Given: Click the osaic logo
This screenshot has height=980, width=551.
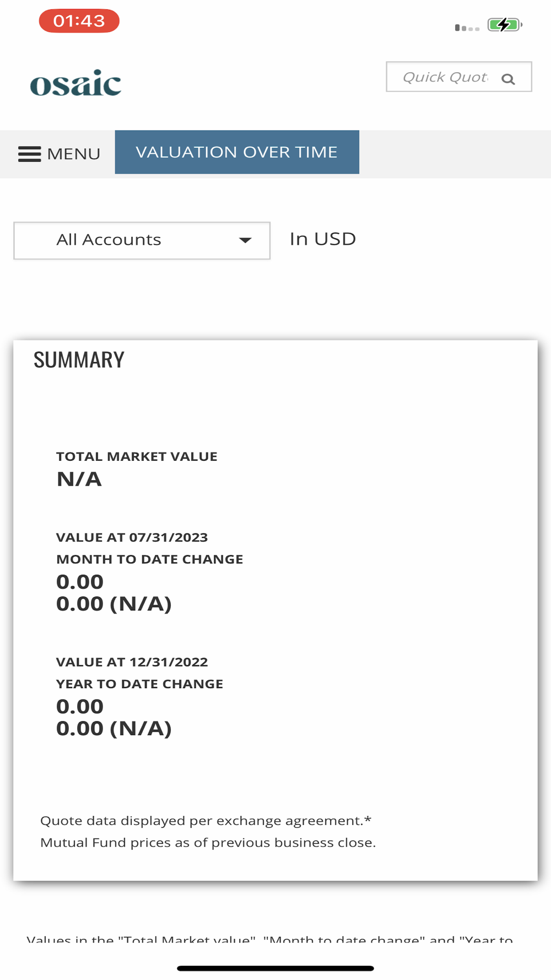Looking at the screenshot, I should click(x=76, y=83).
